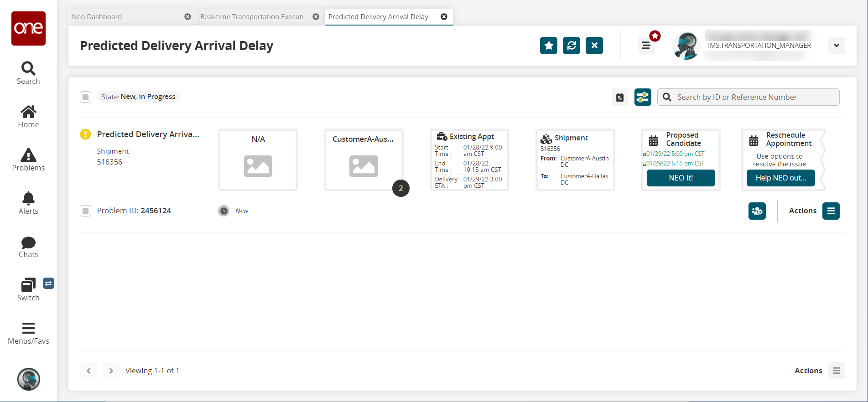868x402 pixels.
Task: Click the Proposed Candidate calendar icon
Action: click(654, 140)
